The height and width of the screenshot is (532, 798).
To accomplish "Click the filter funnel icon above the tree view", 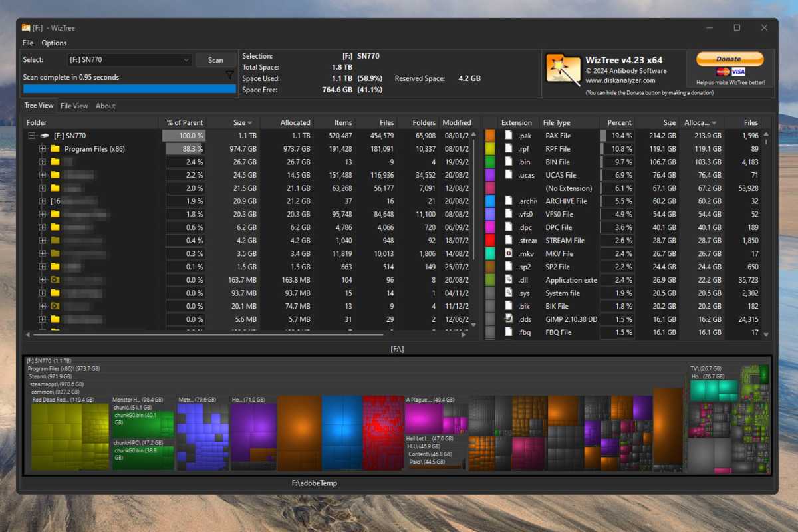I will (229, 75).
